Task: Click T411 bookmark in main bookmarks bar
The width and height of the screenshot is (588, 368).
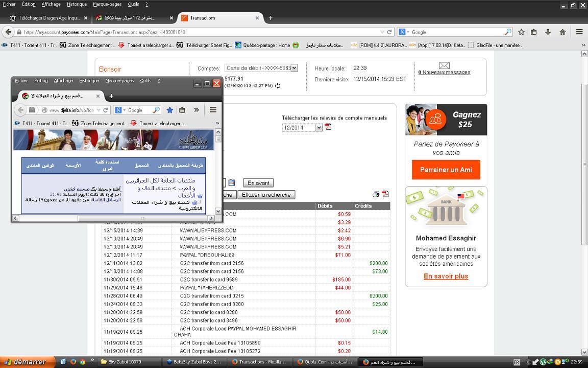Action: [x=30, y=45]
